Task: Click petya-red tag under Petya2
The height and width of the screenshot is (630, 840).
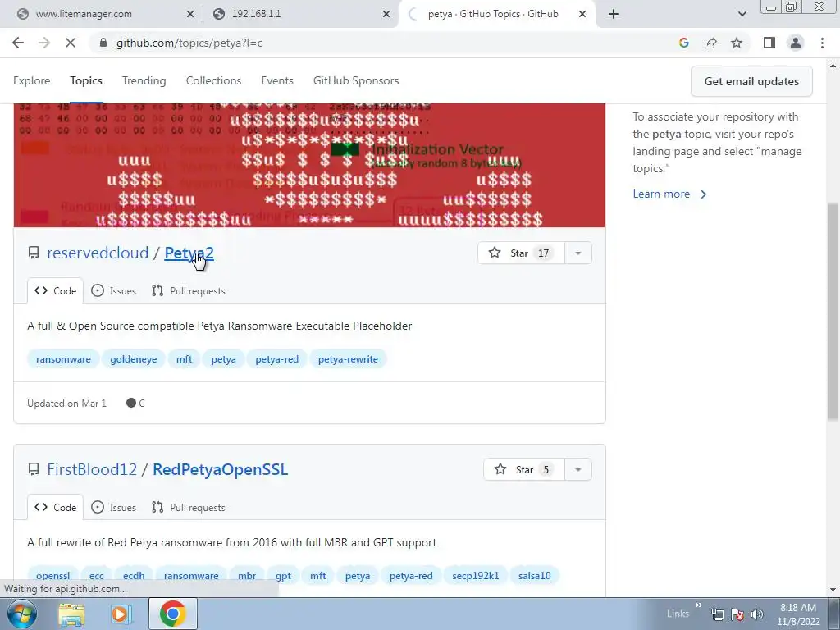Action: click(x=277, y=359)
